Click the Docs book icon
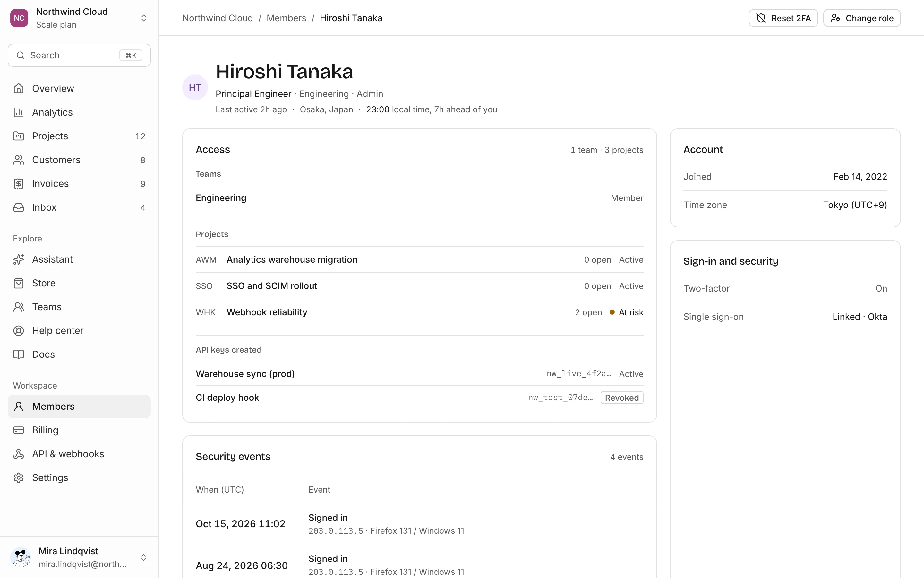Screen dimensions: 924x578 coord(18,354)
